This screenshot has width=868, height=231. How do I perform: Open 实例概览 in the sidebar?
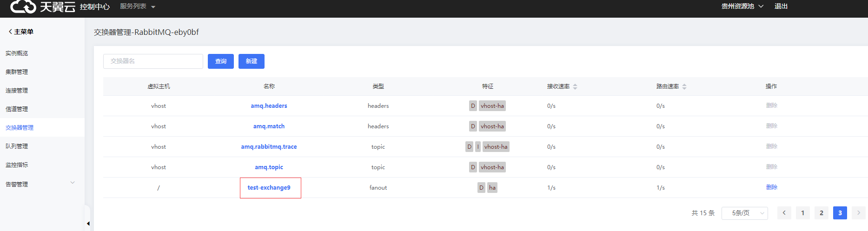[17, 53]
